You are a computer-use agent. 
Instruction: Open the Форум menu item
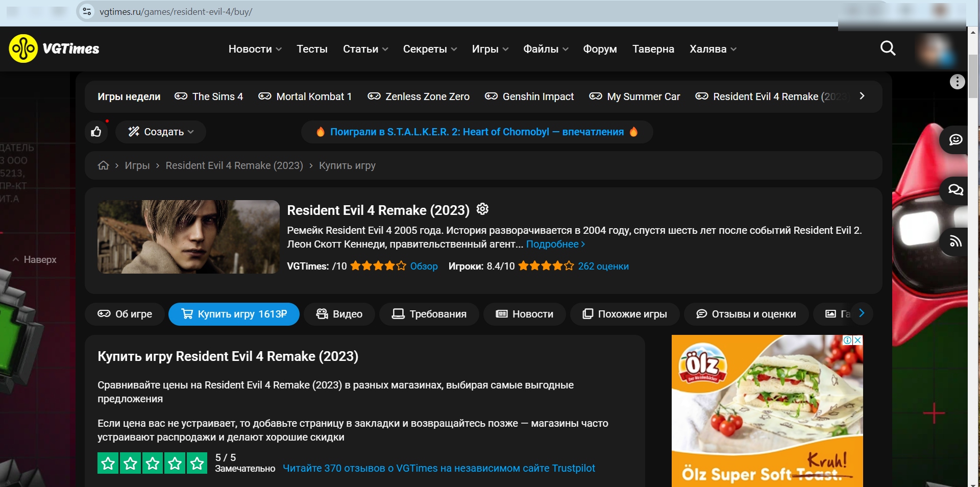(600, 49)
